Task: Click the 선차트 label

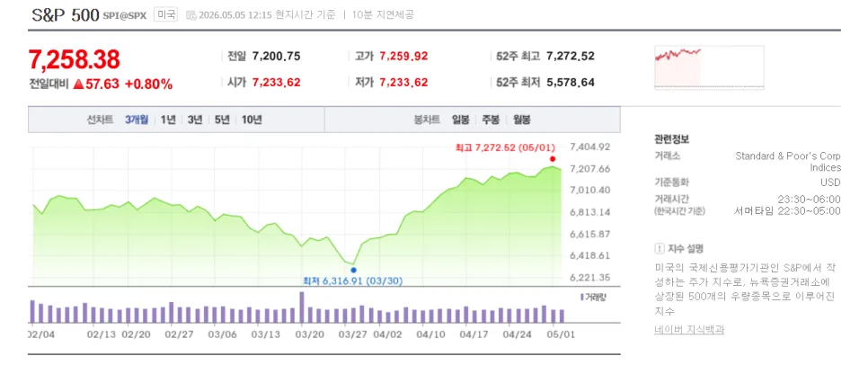Action: pos(101,120)
